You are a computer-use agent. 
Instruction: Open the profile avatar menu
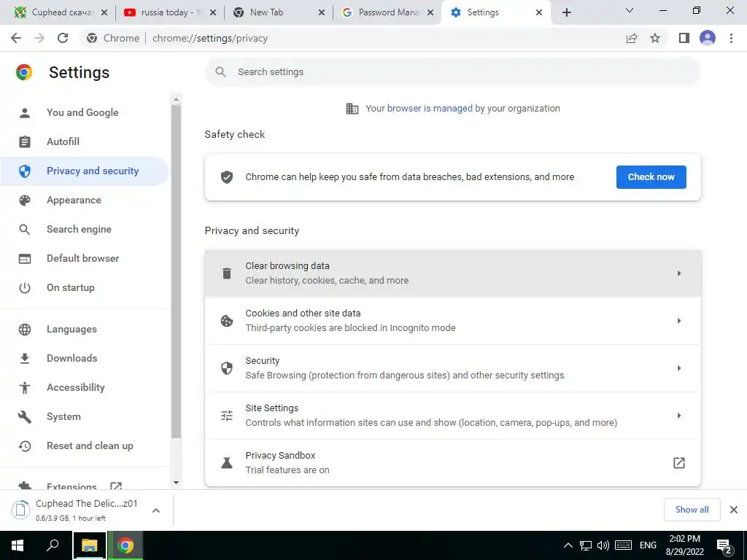708,38
